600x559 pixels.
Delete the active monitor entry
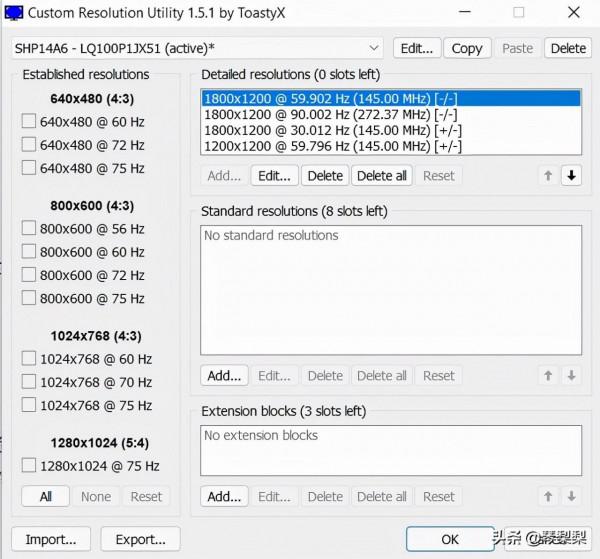coord(568,48)
